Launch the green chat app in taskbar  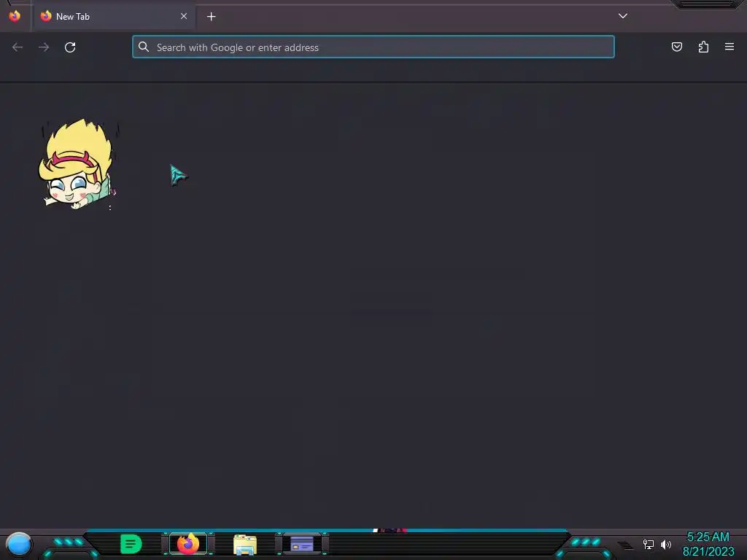131,544
